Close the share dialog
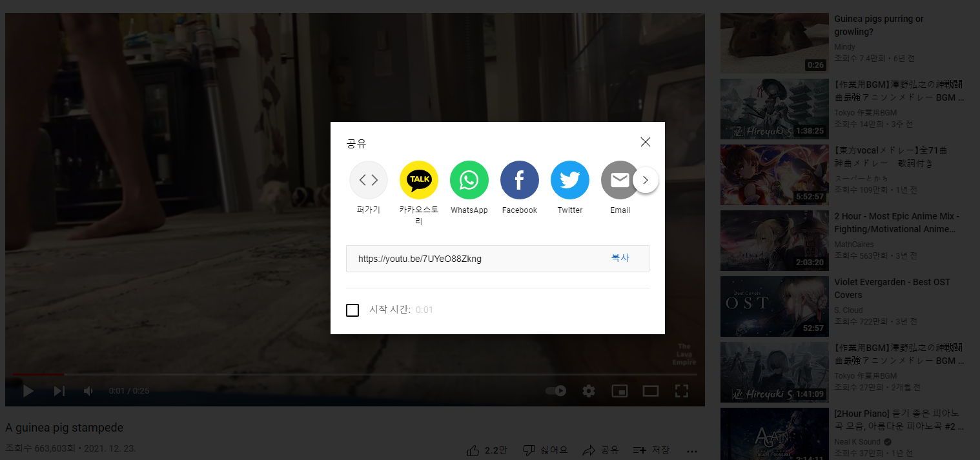This screenshot has height=460, width=980. pos(646,142)
